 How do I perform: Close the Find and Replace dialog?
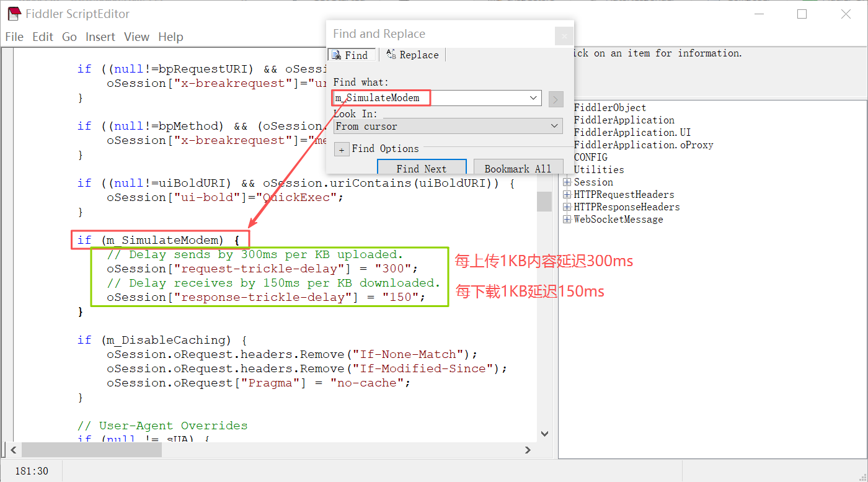click(564, 36)
